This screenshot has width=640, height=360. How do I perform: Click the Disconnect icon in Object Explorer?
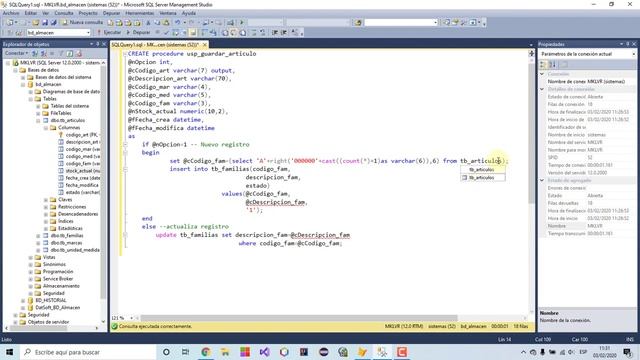point(44,53)
